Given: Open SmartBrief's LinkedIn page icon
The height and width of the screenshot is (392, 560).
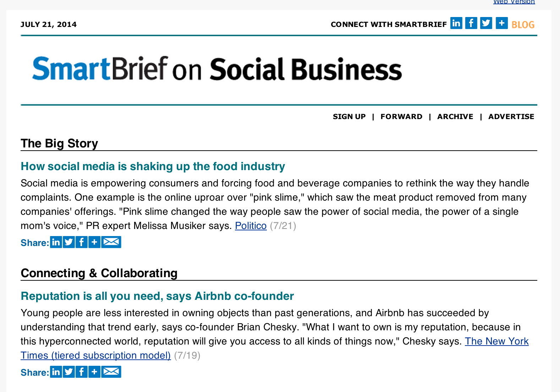Looking at the screenshot, I should 456,23.
